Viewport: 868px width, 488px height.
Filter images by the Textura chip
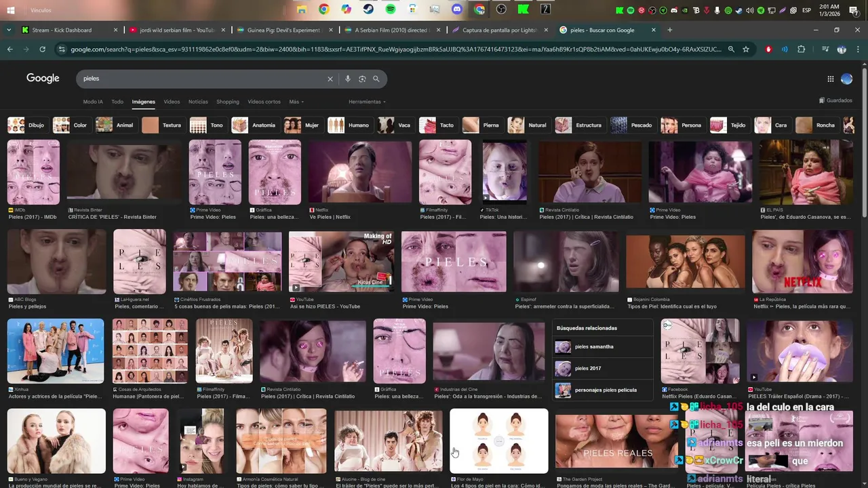(163, 125)
